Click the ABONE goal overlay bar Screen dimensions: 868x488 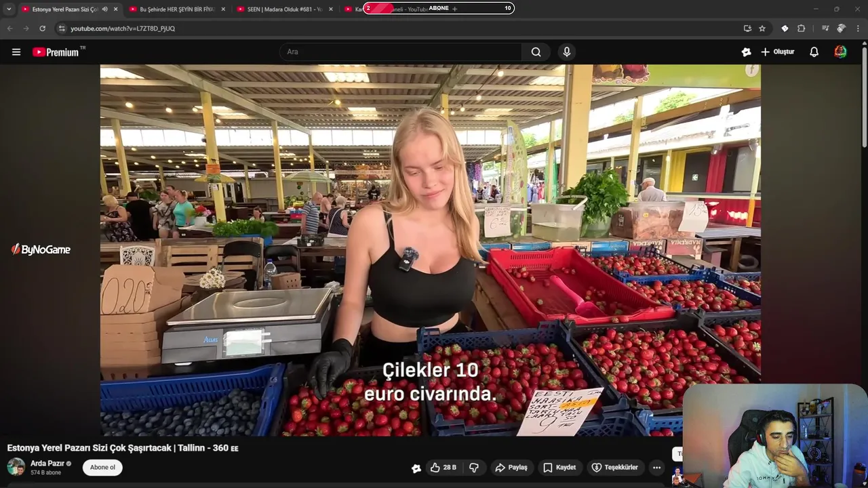pyautogui.click(x=439, y=8)
